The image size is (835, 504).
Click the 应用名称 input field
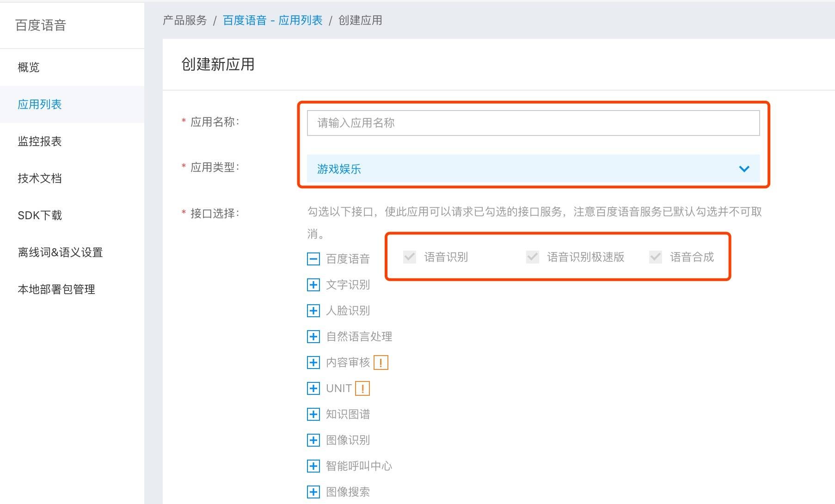533,123
